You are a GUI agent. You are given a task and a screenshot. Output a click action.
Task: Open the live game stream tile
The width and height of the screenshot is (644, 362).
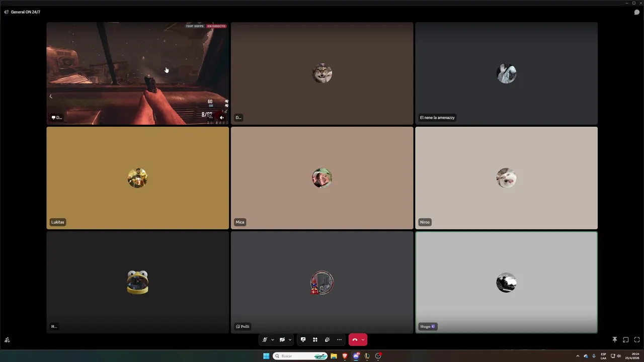coord(137,73)
